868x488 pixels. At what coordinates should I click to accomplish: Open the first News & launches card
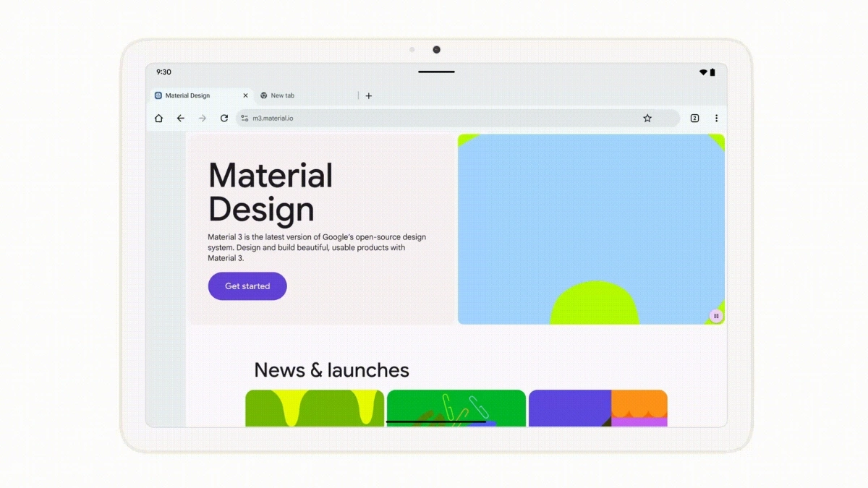pyautogui.click(x=315, y=407)
